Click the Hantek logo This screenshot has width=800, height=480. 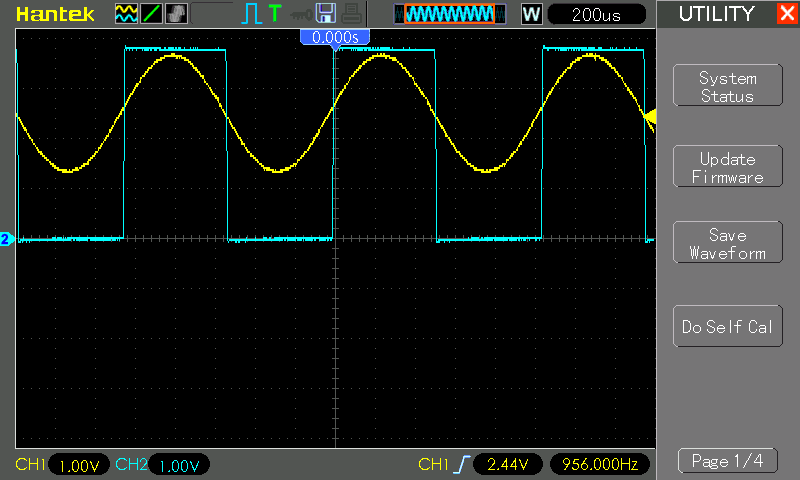[55, 14]
